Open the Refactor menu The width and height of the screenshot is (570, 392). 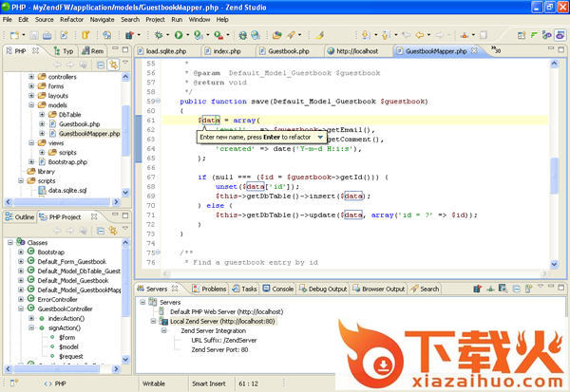pyautogui.click(x=70, y=19)
